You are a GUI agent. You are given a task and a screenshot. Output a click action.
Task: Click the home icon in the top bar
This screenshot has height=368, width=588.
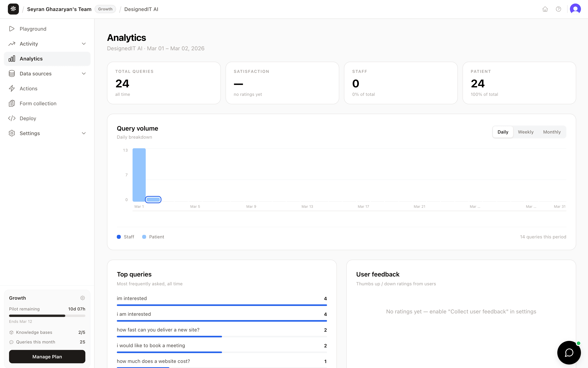point(545,9)
